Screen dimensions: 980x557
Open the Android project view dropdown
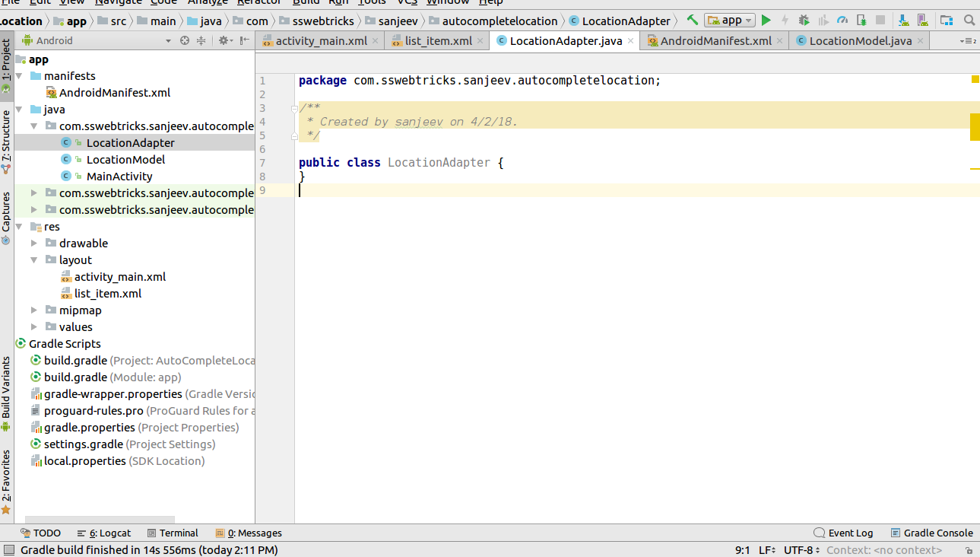(x=169, y=40)
